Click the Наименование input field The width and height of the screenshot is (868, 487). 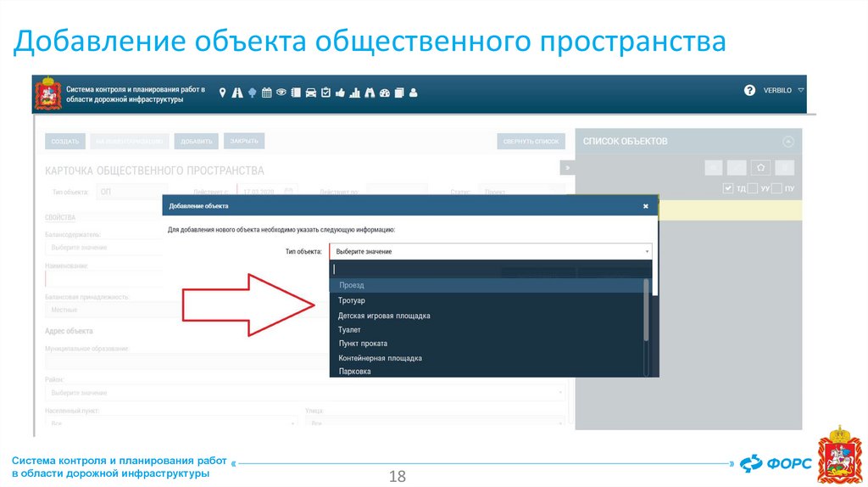point(103,278)
